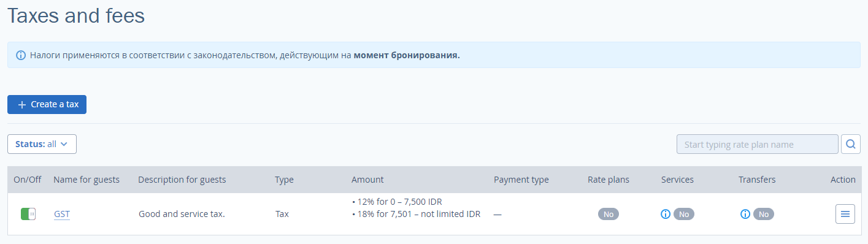
Task: Expand the Status: all dropdown
Action: pyautogui.click(x=42, y=144)
